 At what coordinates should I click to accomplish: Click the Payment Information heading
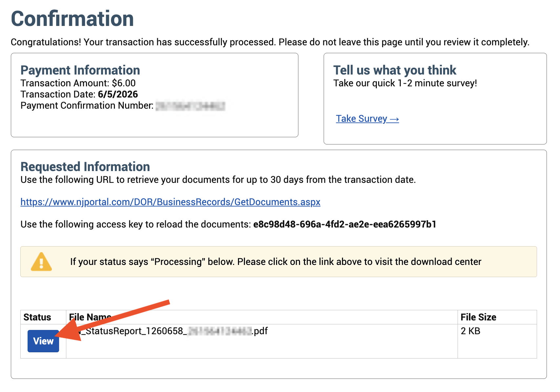pos(80,70)
